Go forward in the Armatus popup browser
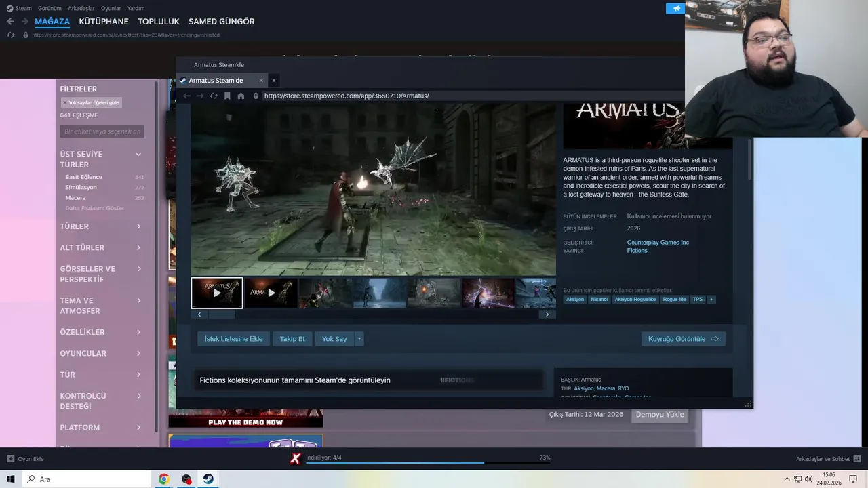Image resolution: width=868 pixels, height=488 pixels. coord(200,96)
